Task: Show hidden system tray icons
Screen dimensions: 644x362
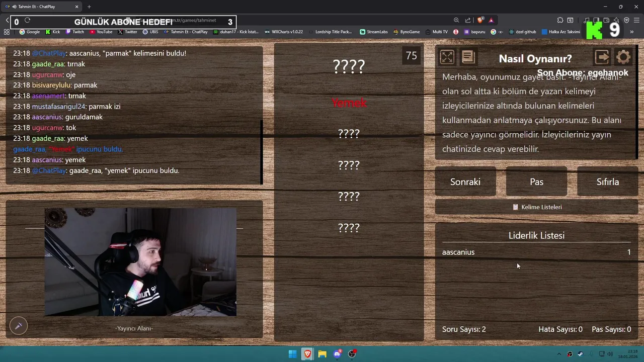Action: coord(558,354)
